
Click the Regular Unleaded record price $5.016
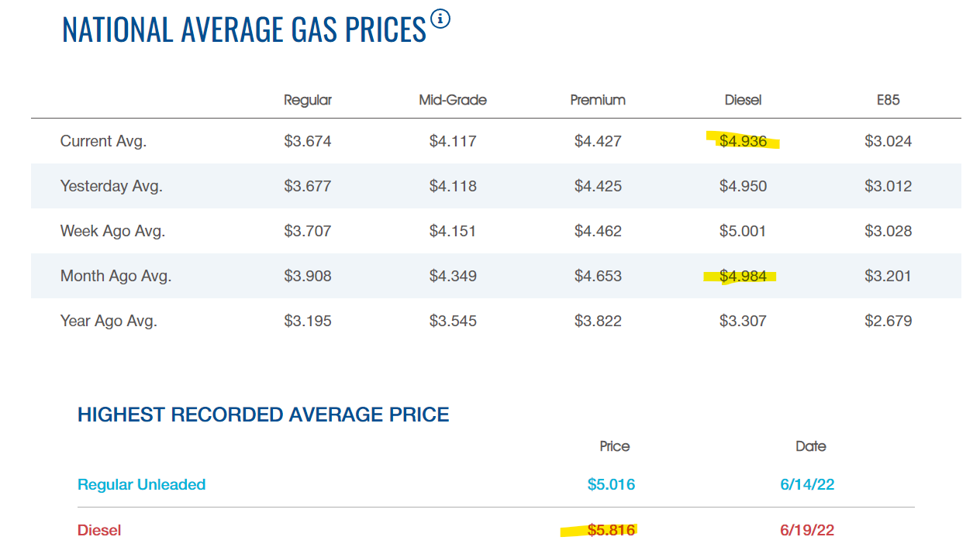coord(611,485)
